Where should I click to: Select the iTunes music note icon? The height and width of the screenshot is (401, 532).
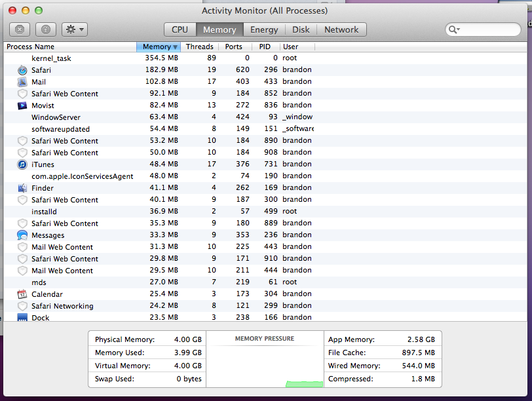point(22,164)
